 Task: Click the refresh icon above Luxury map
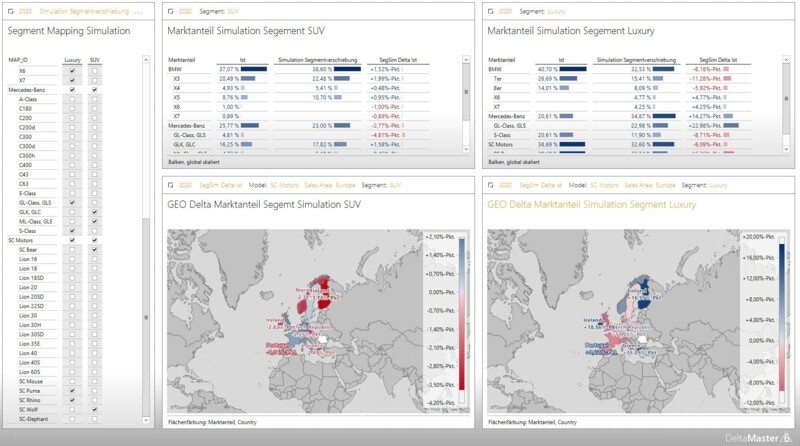click(491, 185)
